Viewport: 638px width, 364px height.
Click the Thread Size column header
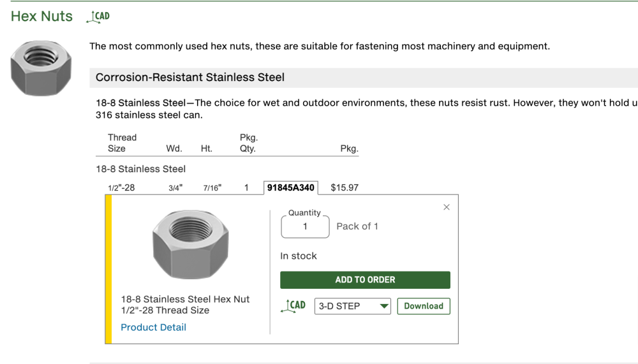[122, 143]
